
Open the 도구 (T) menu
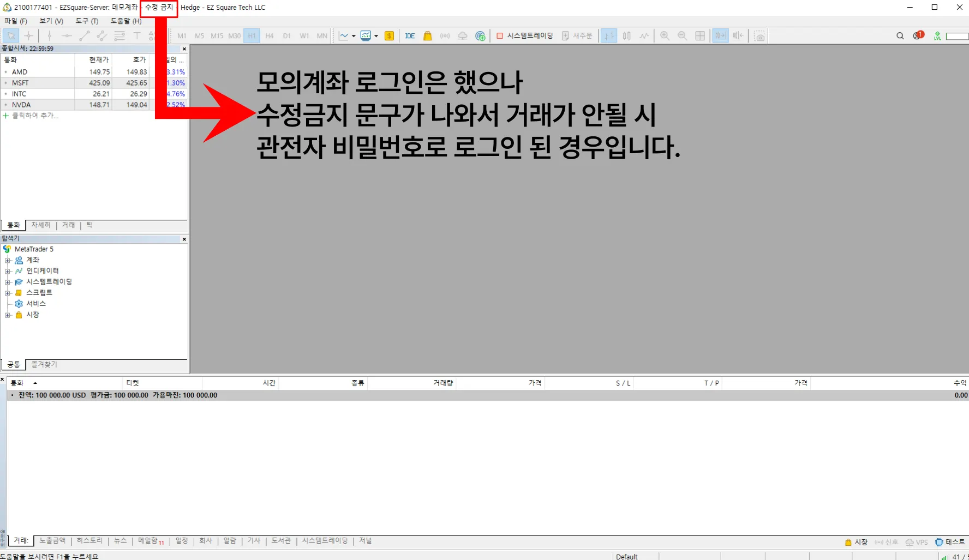click(x=87, y=21)
